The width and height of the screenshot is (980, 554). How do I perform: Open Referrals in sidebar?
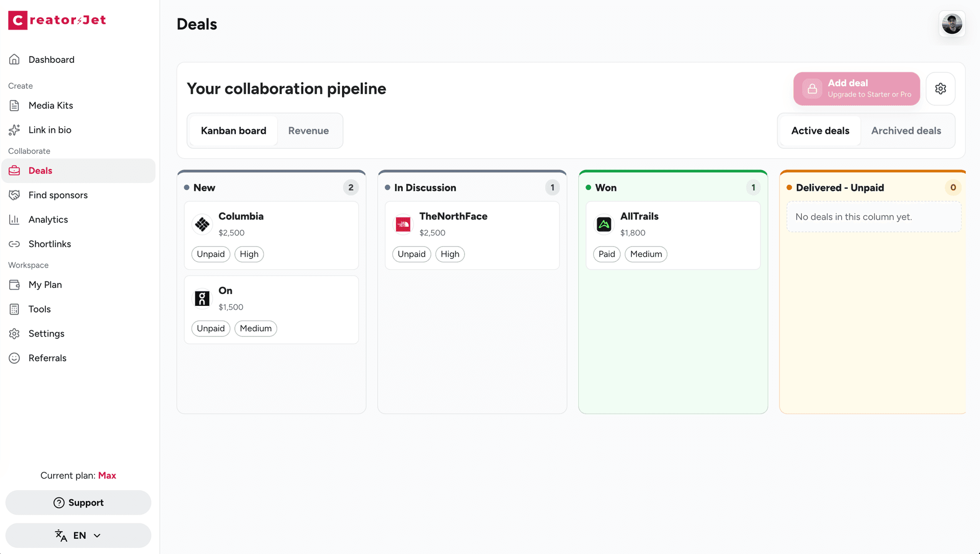click(78, 358)
